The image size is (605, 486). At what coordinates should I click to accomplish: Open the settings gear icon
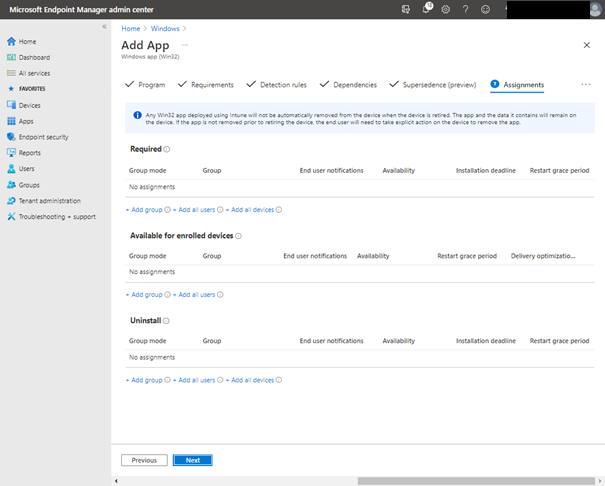point(446,9)
